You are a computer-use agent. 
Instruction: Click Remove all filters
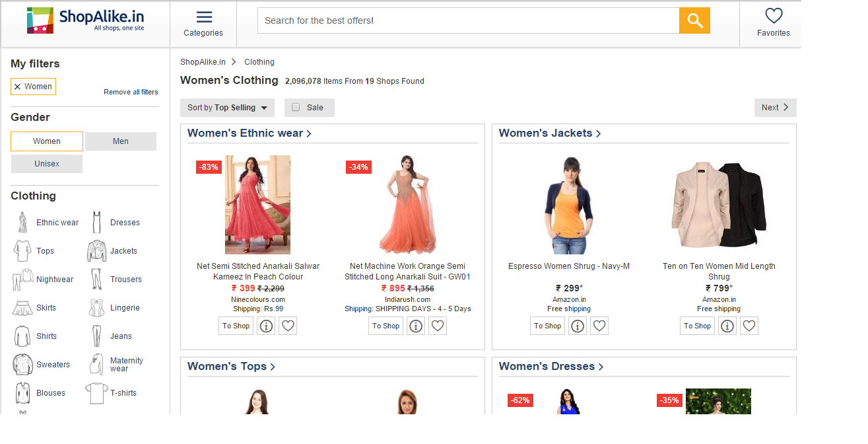(130, 92)
